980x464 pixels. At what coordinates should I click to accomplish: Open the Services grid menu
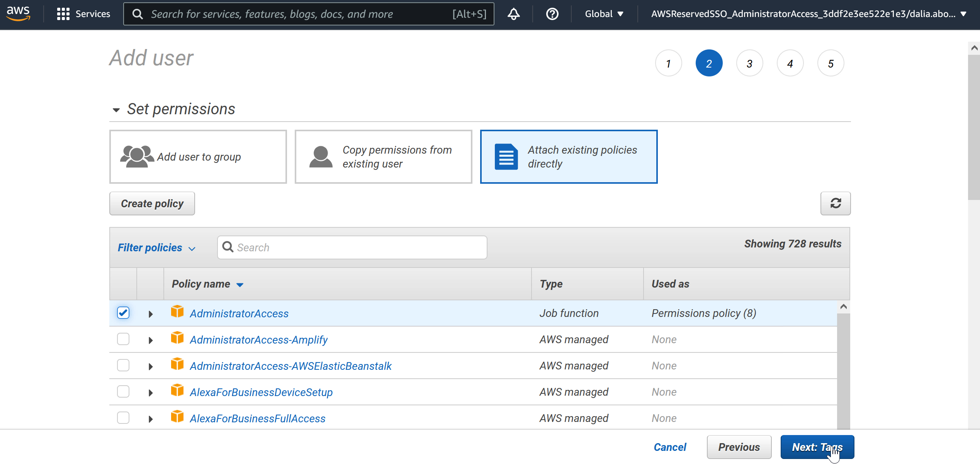83,14
